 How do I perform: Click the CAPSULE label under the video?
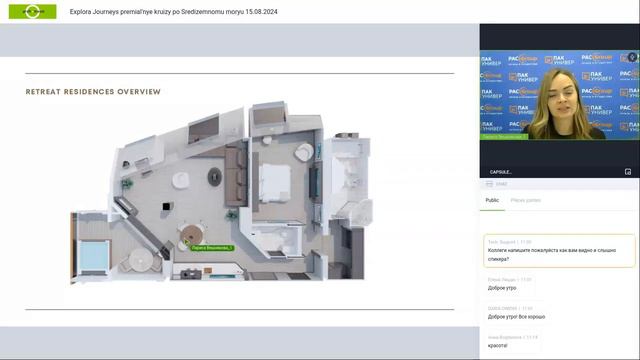500,172
